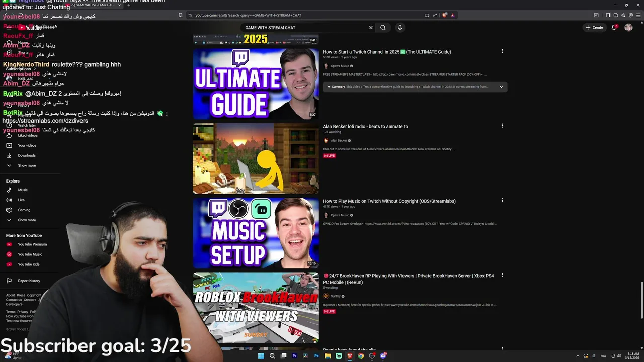Click the Ultimate Guide video thumbnail
This screenshot has height=362, width=644.
(256, 83)
